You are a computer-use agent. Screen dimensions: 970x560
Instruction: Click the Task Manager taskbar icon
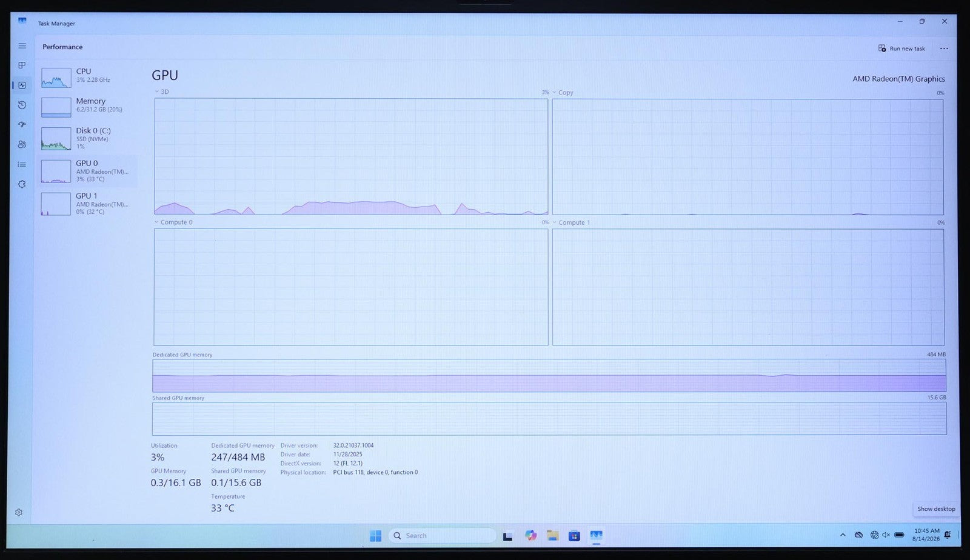[x=596, y=536]
